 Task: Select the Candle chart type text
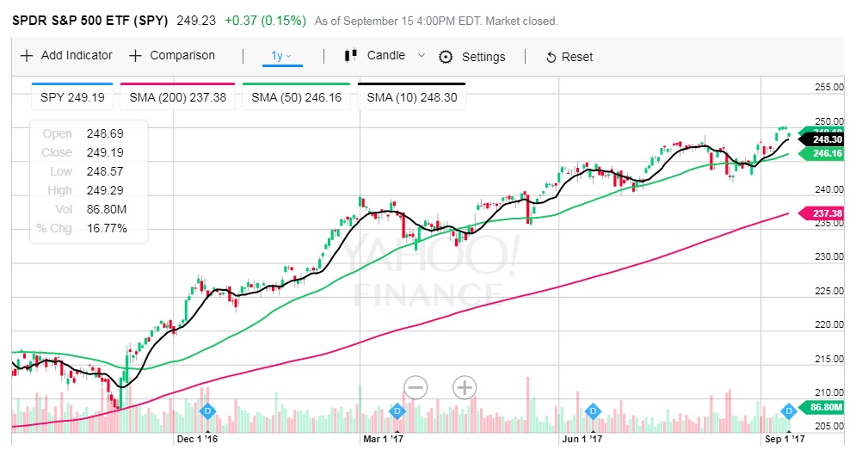coord(386,55)
